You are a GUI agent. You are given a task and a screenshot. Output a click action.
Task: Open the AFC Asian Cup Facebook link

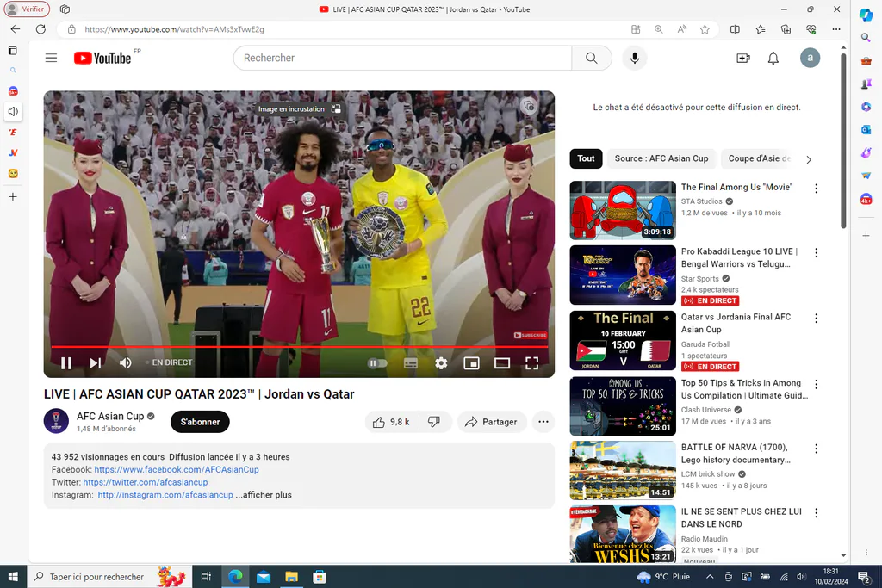tap(177, 469)
